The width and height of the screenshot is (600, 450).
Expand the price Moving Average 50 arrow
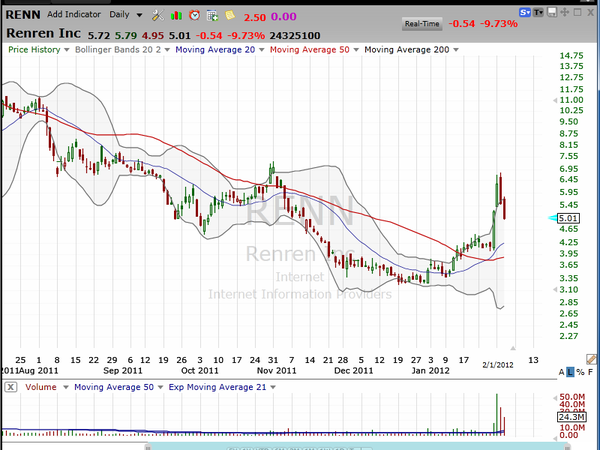point(356,50)
